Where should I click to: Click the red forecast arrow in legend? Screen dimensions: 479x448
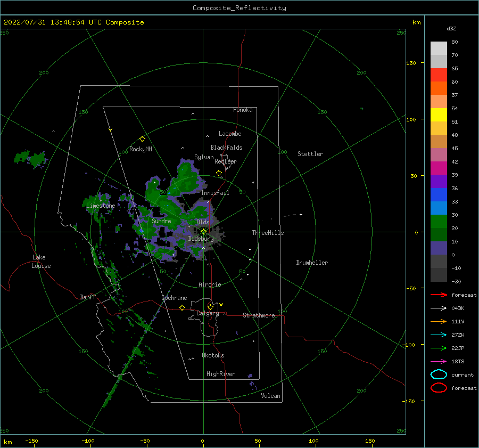point(439,295)
